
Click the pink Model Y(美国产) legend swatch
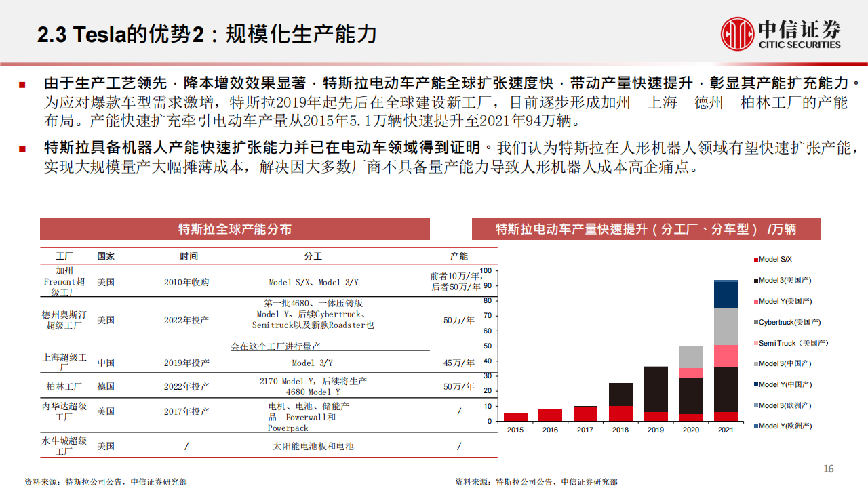tap(755, 302)
